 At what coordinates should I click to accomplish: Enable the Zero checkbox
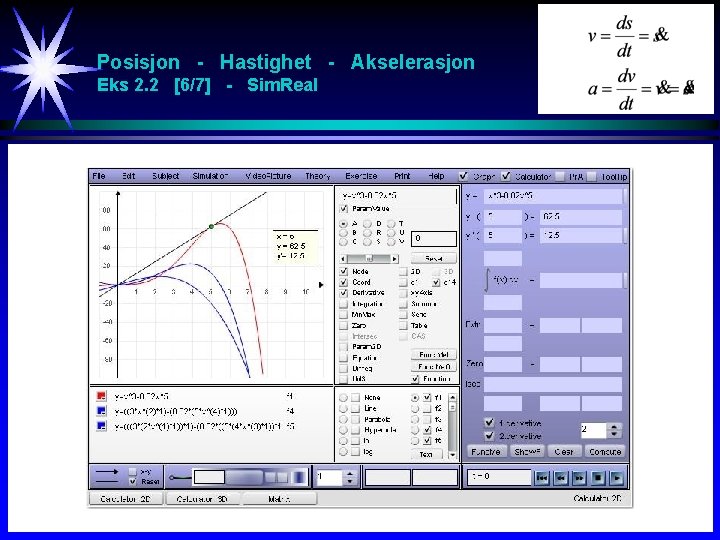[343, 325]
